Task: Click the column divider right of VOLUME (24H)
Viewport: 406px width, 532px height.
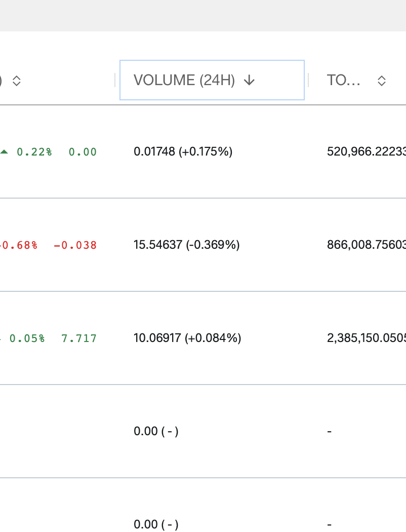Action: coord(308,80)
